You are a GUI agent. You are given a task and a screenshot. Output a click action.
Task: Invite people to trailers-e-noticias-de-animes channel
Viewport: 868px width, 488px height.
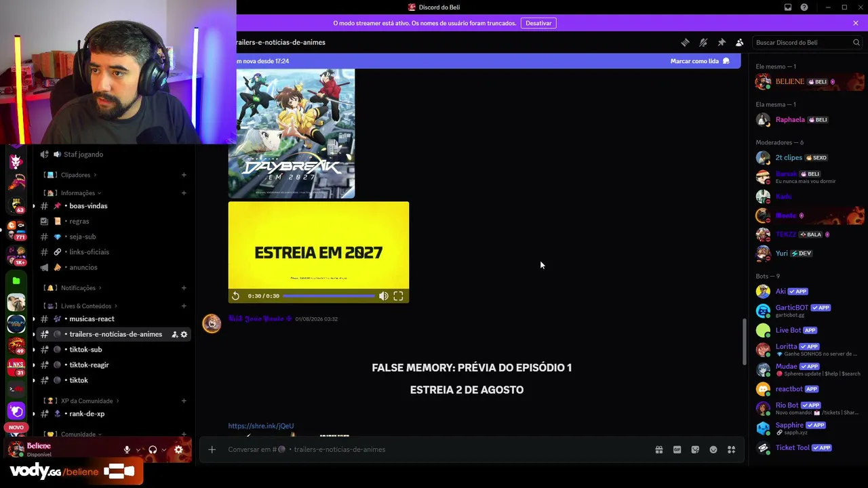pos(174,334)
